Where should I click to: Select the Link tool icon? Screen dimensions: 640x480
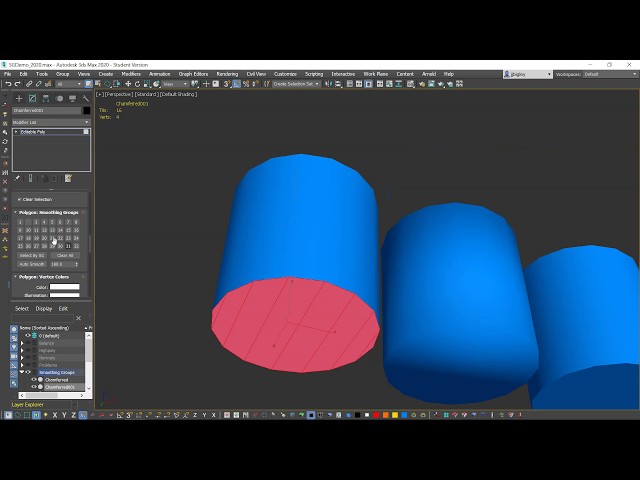[x=29, y=84]
